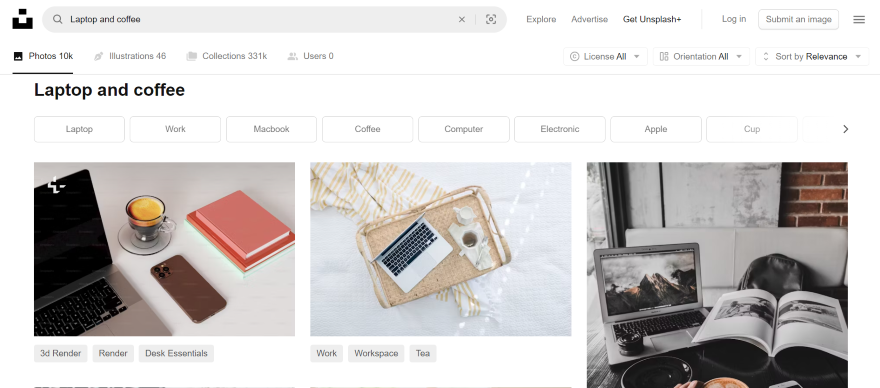The width and height of the screenshot is (880, 388).
Task: Open the Unsplash home logo
Action: click(x=22, y=19)
